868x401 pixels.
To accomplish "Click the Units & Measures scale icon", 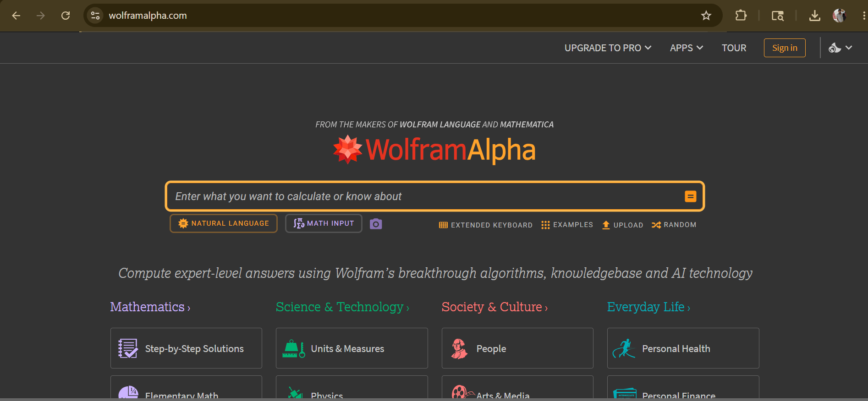I will pyautogui.click(x=294, y=348).
